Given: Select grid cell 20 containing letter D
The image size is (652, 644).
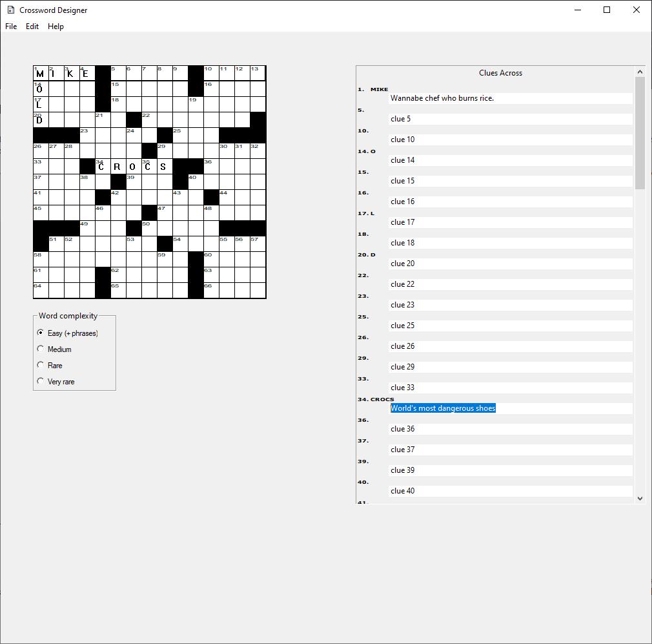Looking at the screenshot, I should (x=41, y=119).
